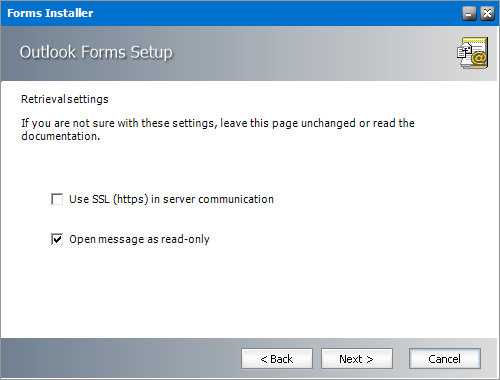Click the 'Open message as read-only' label text

click(x=139, y=239)
